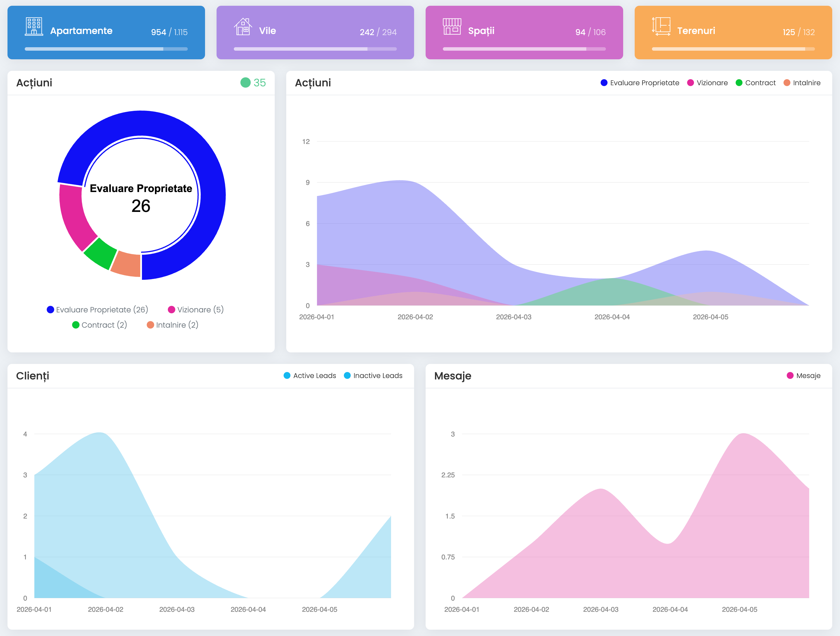Image resolution: width=840 pixels, height=636 pixels.
Task: Click the Vile house icon
Action: (x=243, y=26)
